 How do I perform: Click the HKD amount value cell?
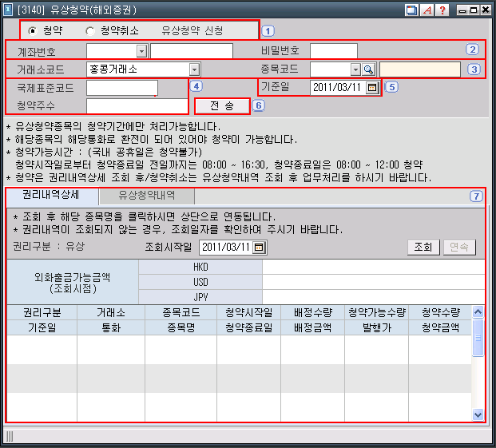(x=374, y=268)
